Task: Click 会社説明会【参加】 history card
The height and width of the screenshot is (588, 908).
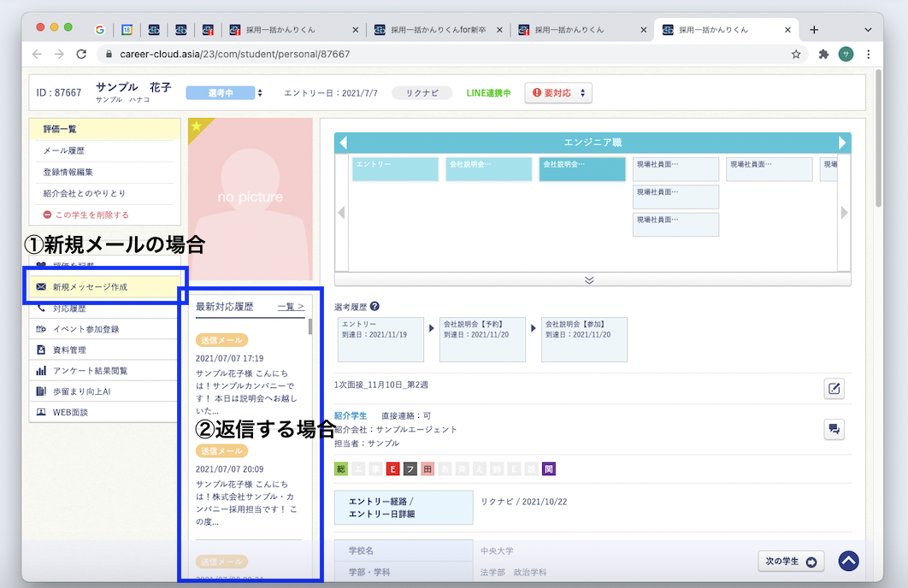Action: [x=584, y=339]
